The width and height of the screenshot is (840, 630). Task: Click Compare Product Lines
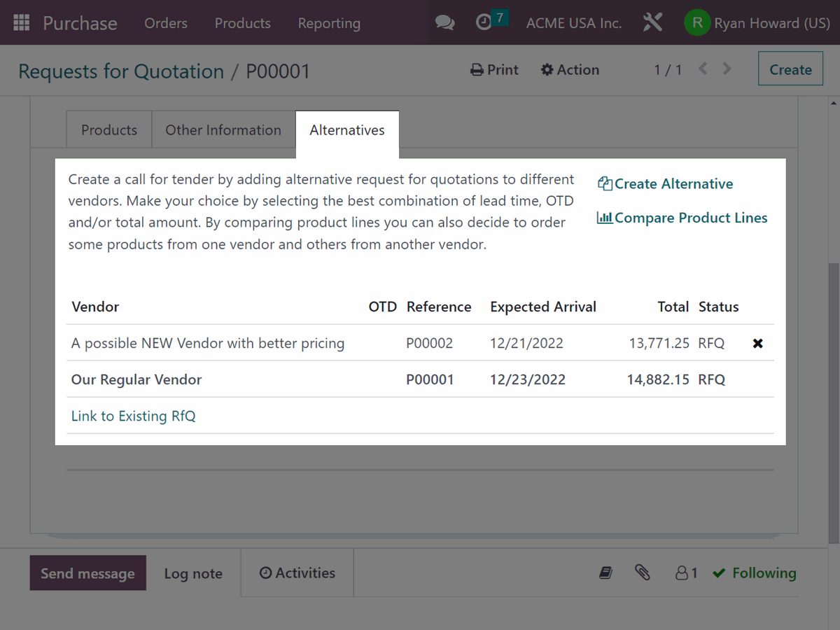tap(682, 218)
